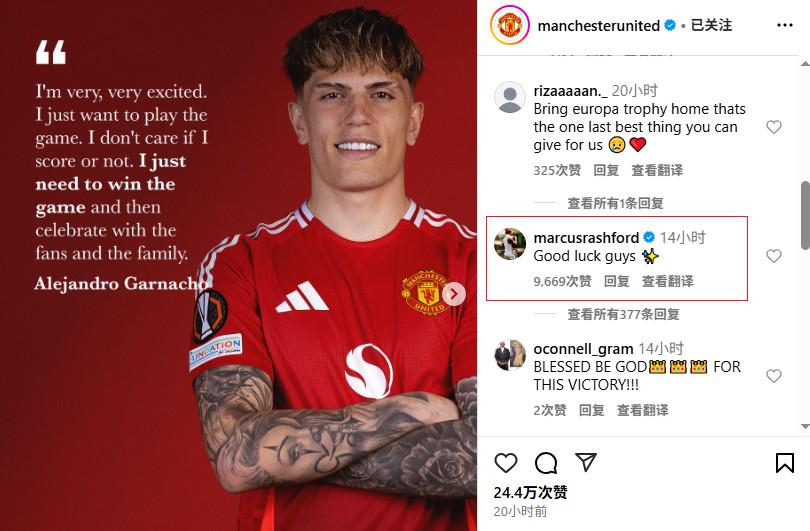Share the post via paper plane icon
This screenshot has width=810, height=531.
(586, 462)
